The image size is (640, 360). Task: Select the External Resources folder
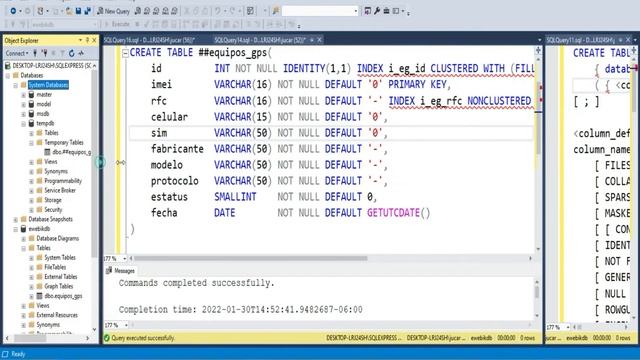(x=57, y=315)
